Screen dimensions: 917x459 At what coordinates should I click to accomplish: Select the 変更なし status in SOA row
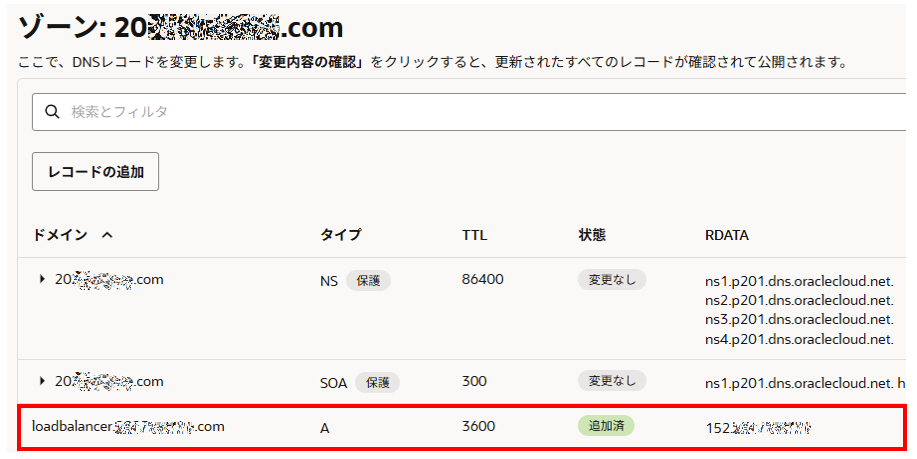coord(611,381)
